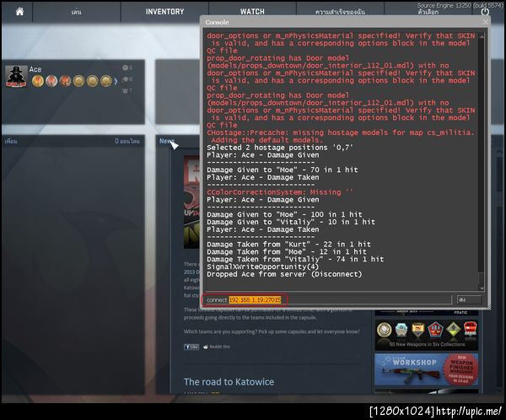The width and height of the screenshot is (506, 420).
Task: Click the console scrollbar up arrow
Action: tap(482, 37)
